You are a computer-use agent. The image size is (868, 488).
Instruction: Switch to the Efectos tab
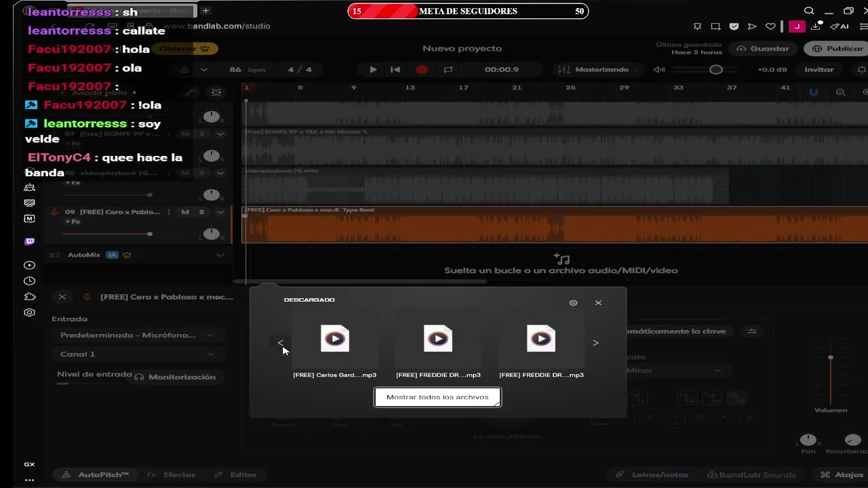[x=172, y=474]
